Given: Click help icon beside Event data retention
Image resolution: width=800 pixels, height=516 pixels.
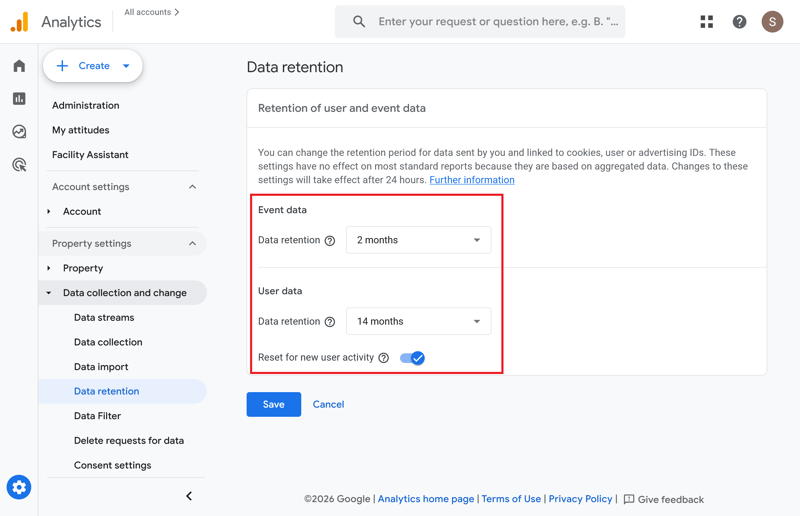Looking at the screenshot, I should (330, 241).
